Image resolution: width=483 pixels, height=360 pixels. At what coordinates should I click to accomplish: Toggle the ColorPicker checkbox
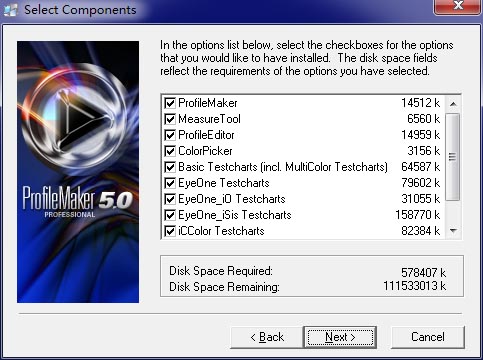pos(170,151)
